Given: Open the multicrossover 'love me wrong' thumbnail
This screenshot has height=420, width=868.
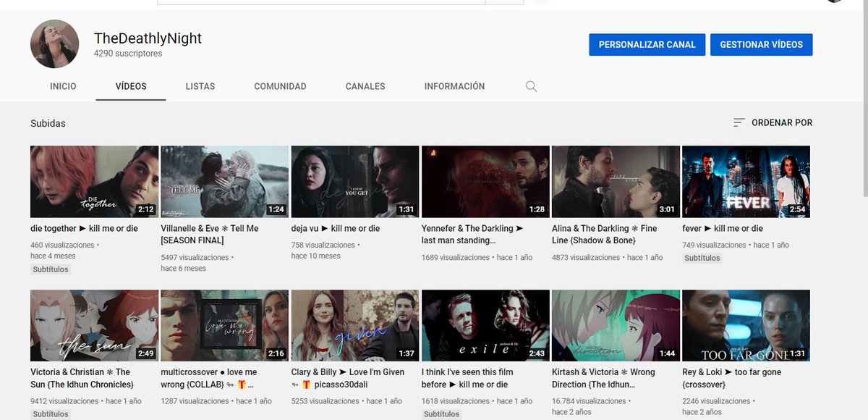Looking at the screenshot, I should 224,326.
